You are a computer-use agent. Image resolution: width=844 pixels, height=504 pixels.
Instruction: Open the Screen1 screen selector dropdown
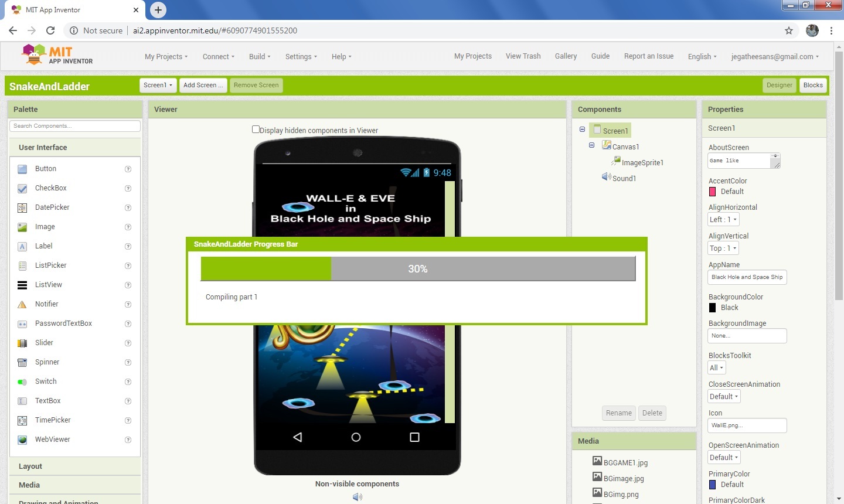[158, 85]
